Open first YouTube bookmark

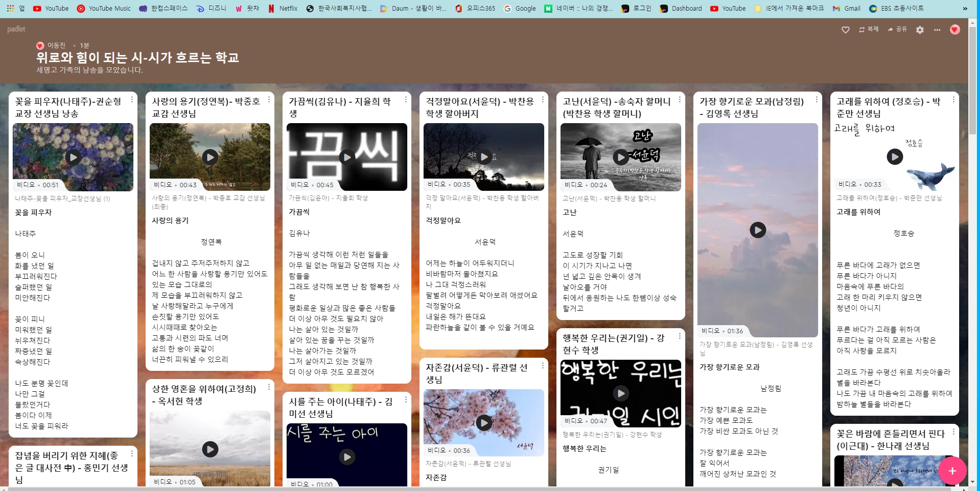pos(51,8)
